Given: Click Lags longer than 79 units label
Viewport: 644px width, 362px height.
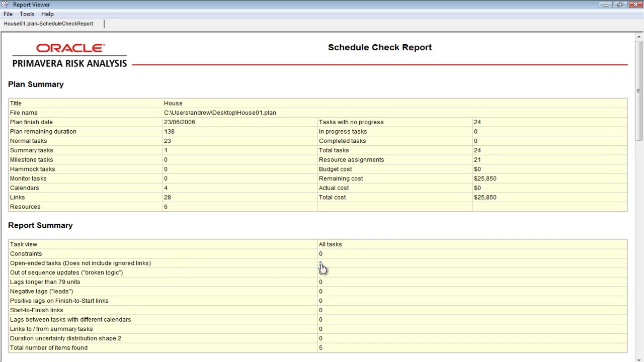Looking at the screenshot, I should coord(45,282).
